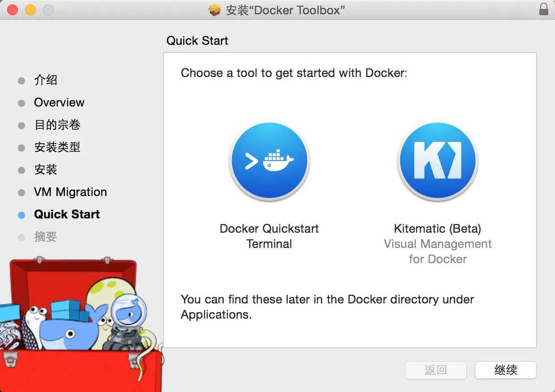Select the Quick Start step in the sidebar
The height and width of the screenshot is (392, 555).
tap(67, 214)
